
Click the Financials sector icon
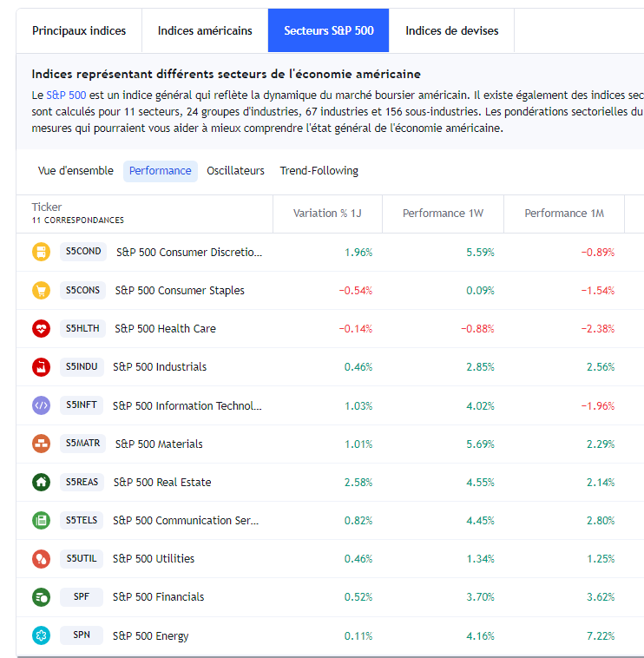point(41,597)
